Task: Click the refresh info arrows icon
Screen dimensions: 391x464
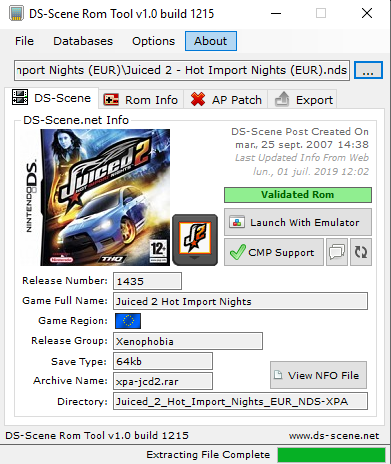Action: (361, 252)
